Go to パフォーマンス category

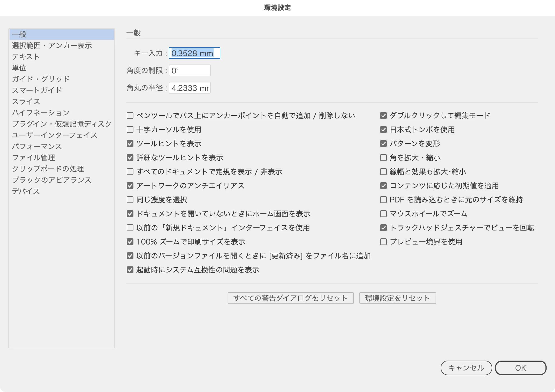[x=37, y=146]
